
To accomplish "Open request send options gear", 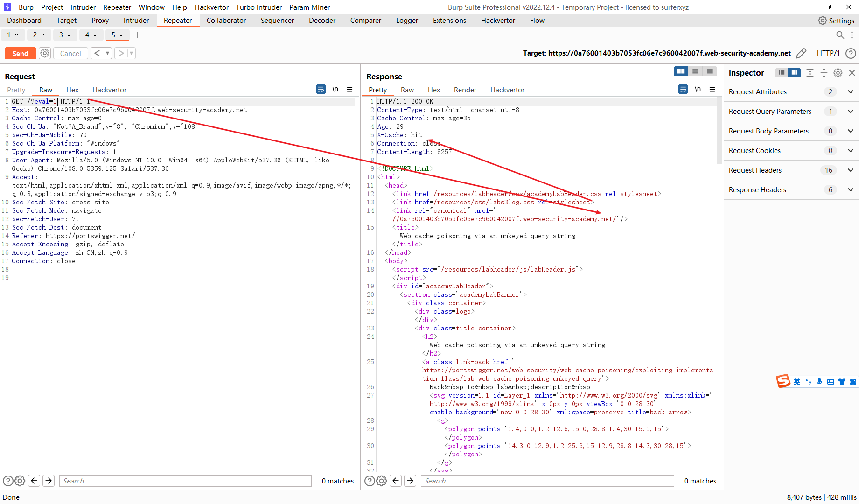I will 45,53.
